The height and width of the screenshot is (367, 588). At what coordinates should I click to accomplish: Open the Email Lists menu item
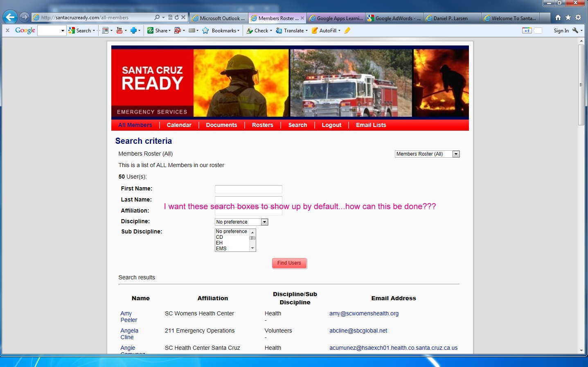click(x=371, y=125)
